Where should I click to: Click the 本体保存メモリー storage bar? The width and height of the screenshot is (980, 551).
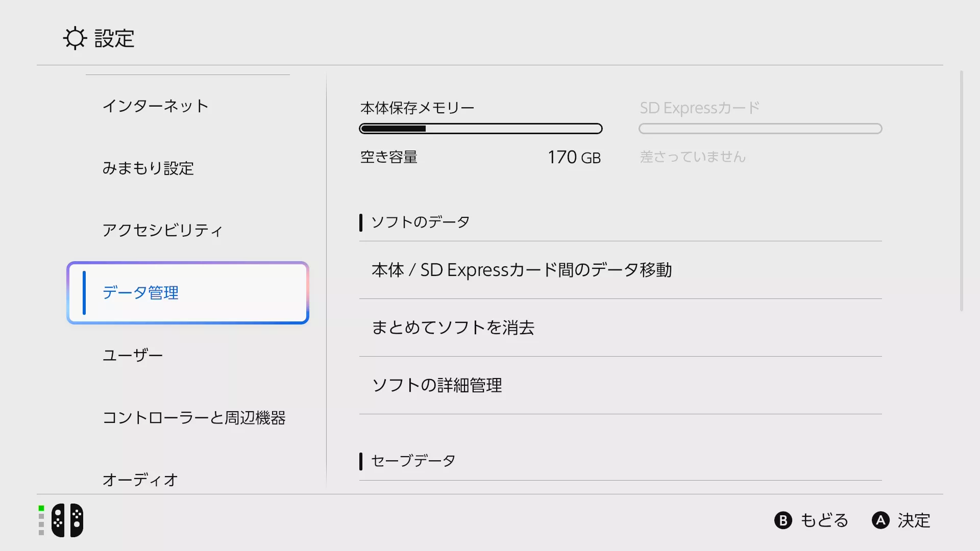[x=481, y=129]
